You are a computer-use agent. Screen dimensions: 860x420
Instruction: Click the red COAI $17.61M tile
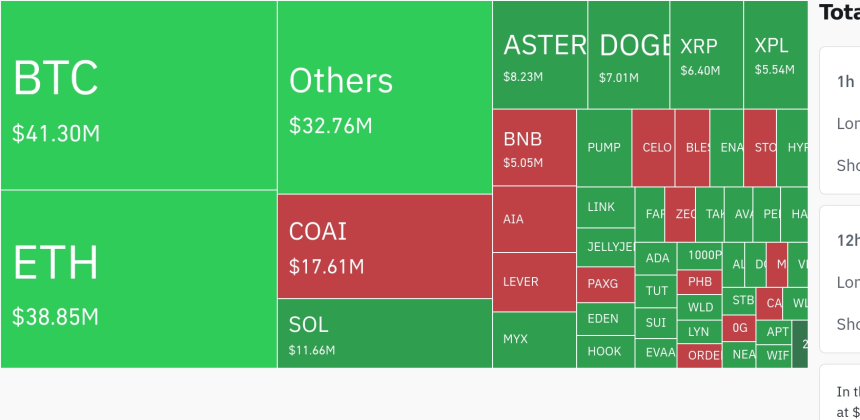coord(384,246)
